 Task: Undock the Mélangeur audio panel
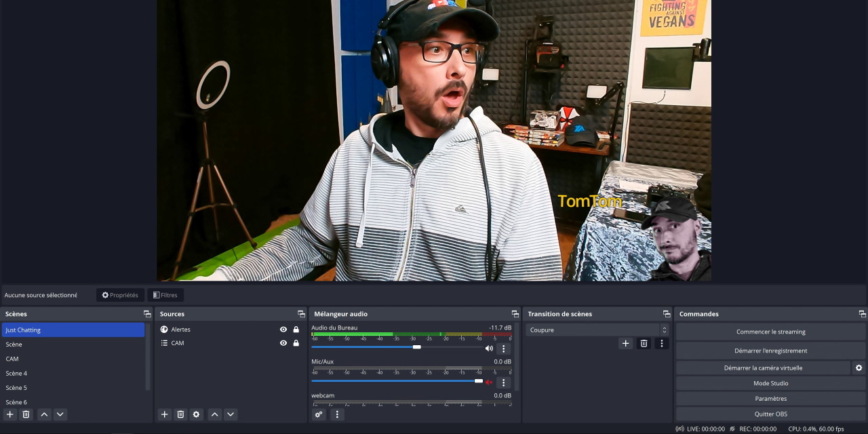pos(515,314)
